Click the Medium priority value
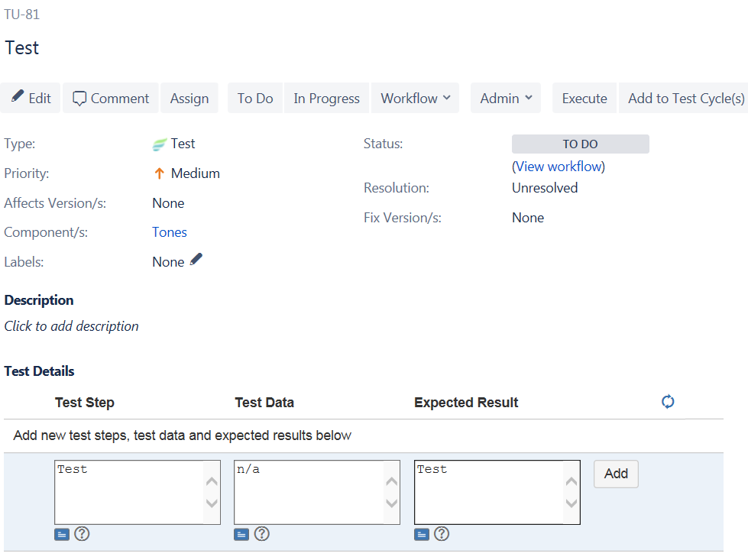 [196, 173]
